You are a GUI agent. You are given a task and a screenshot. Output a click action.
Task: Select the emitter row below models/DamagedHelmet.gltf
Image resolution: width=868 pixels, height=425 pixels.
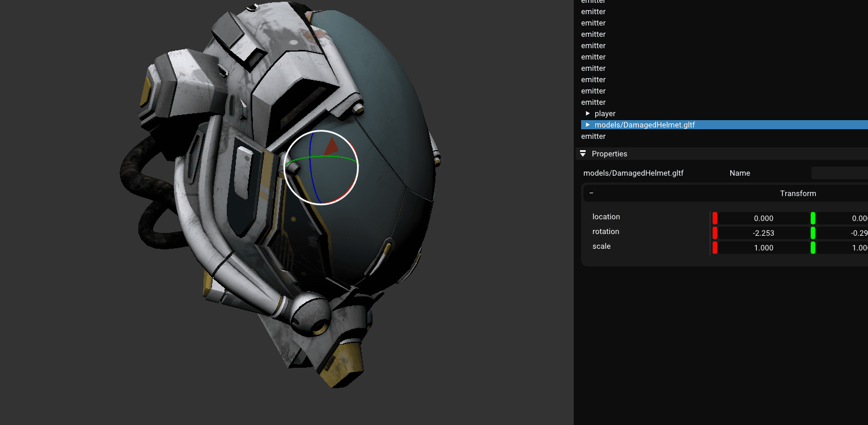[725, 137]
